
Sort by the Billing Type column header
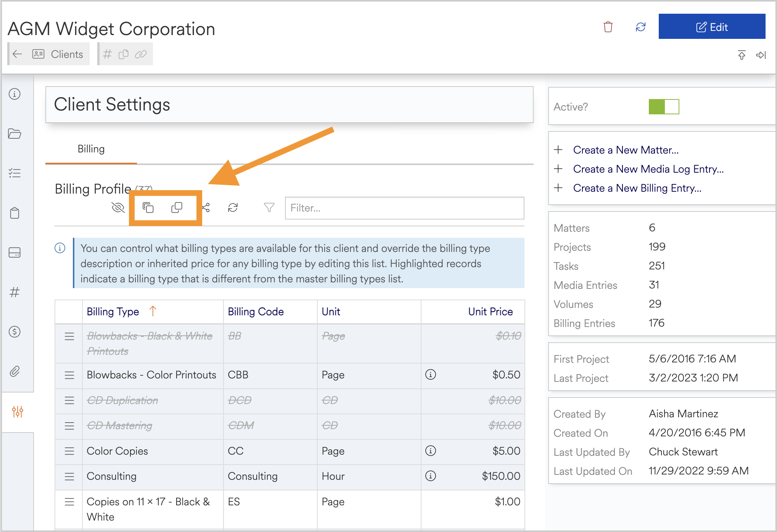coord(113,312)
